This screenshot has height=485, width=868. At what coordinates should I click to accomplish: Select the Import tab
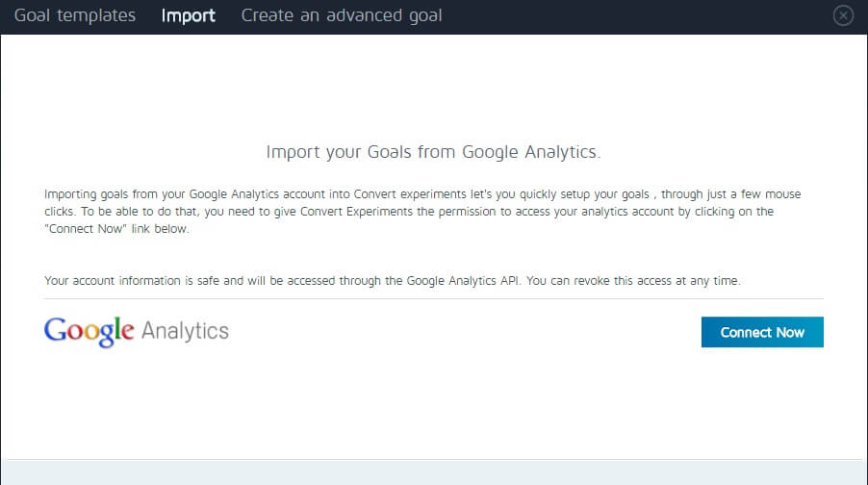coord(189,15)
